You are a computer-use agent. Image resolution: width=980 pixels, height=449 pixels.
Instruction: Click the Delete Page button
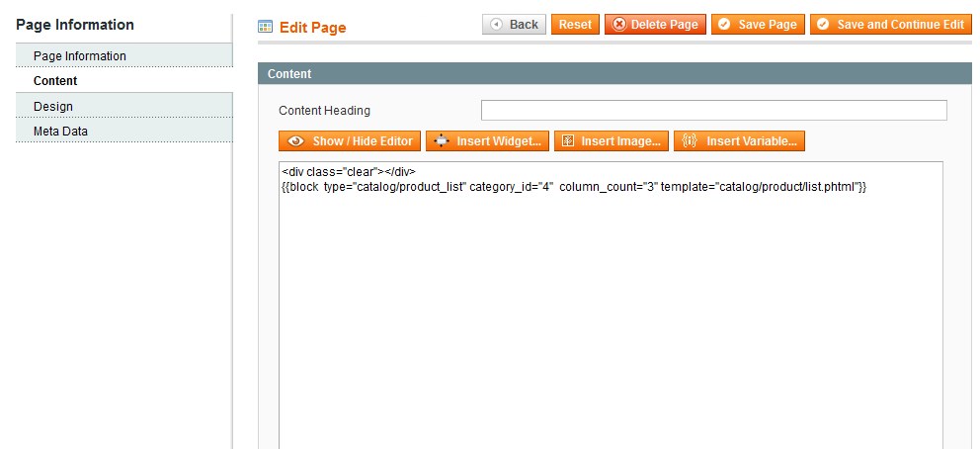pyautogui.click(x=655, y=25)
